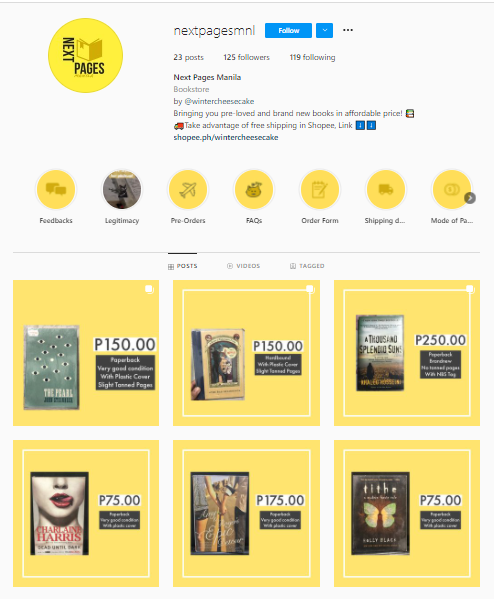The image size is (494, 599).
Task: View the Pre-Orders highlight with airplane icon
Action: 188,189
